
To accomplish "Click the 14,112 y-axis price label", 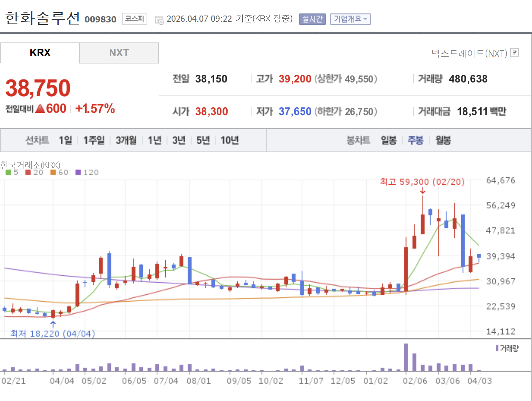I will [x=501, y=332].
